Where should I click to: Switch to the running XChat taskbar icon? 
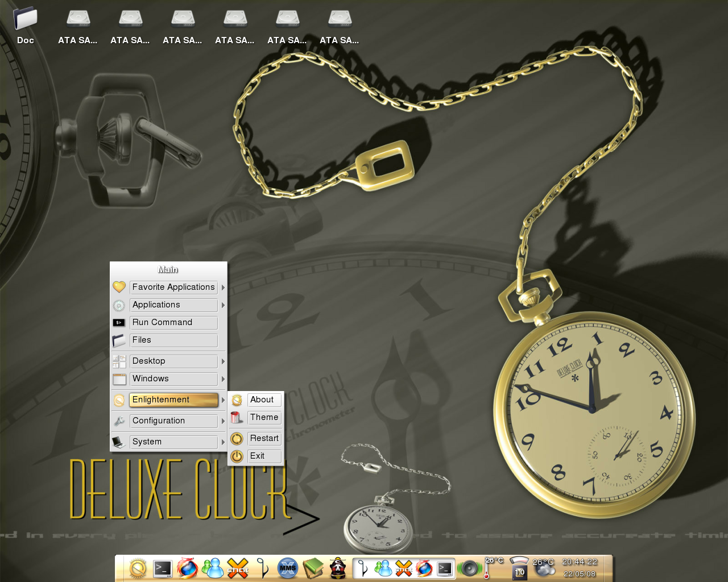(x=404, y=568)
